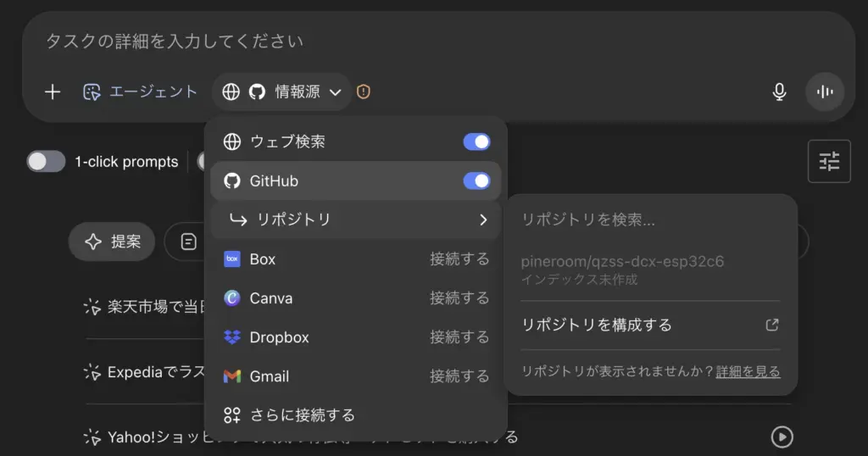
Task: Click 接続する next to Gmail
Action: 459,376
